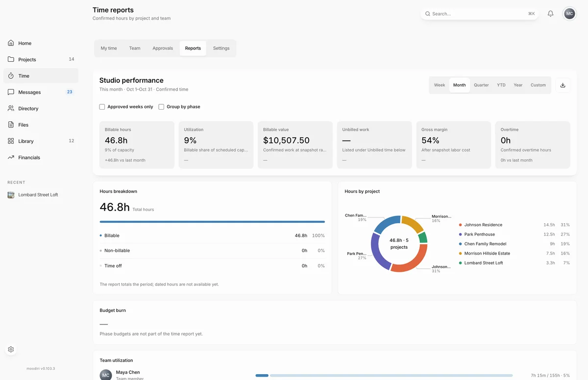This screenshot has width=588, height=380.
Task: Click the Chen Family Remodel blue legend dot
Action: pos(461,244)
